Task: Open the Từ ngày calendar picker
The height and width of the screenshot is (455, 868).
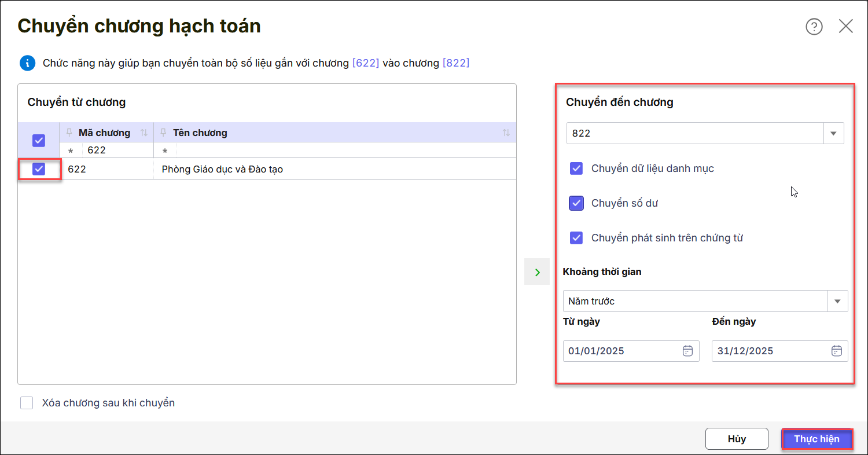Action: (x=687, y=351)
